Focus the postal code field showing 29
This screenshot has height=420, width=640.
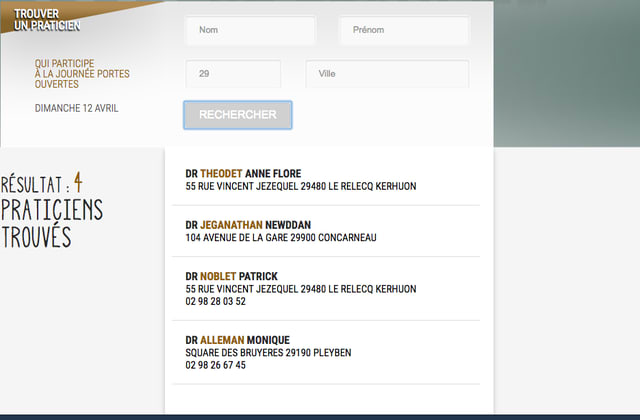pos(233,74)
